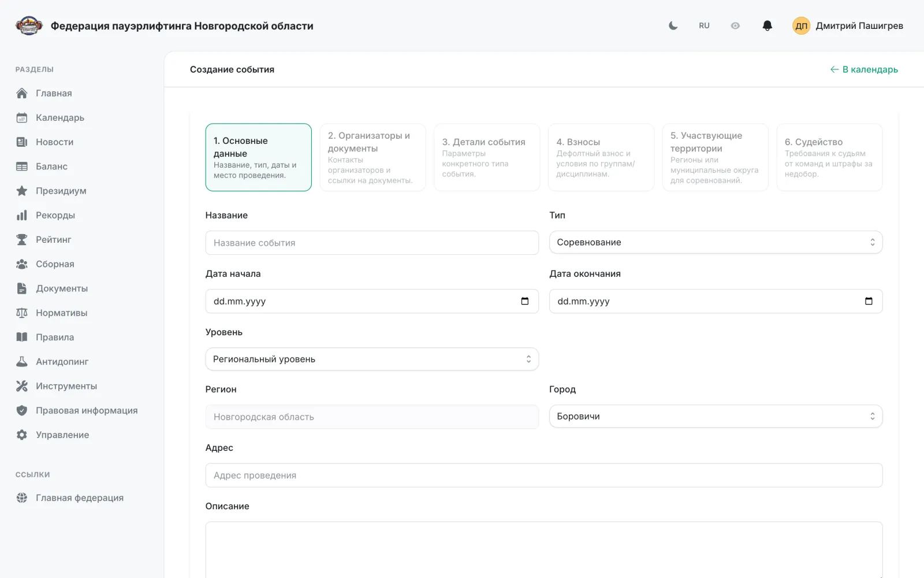The height and width of the screenshot is (578, 924).
Task: Open Управление gear icon
Action: pyautogui.click(x=22, y=435)
